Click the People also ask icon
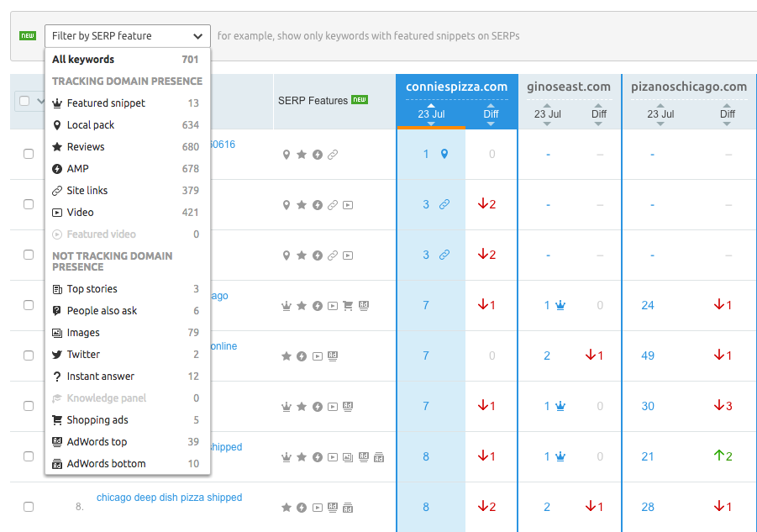Viewport: 757px width, 532px height. [57, 311]
